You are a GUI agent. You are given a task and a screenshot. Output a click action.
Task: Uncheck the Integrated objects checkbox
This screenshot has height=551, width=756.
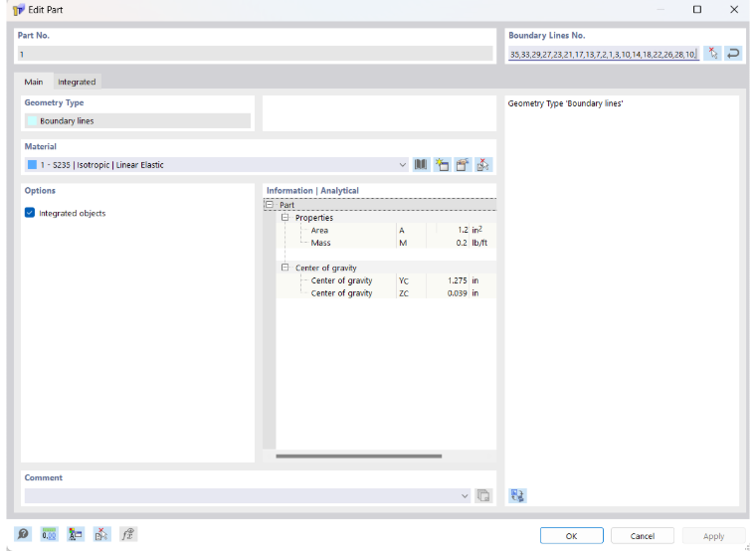pos(30,213)
